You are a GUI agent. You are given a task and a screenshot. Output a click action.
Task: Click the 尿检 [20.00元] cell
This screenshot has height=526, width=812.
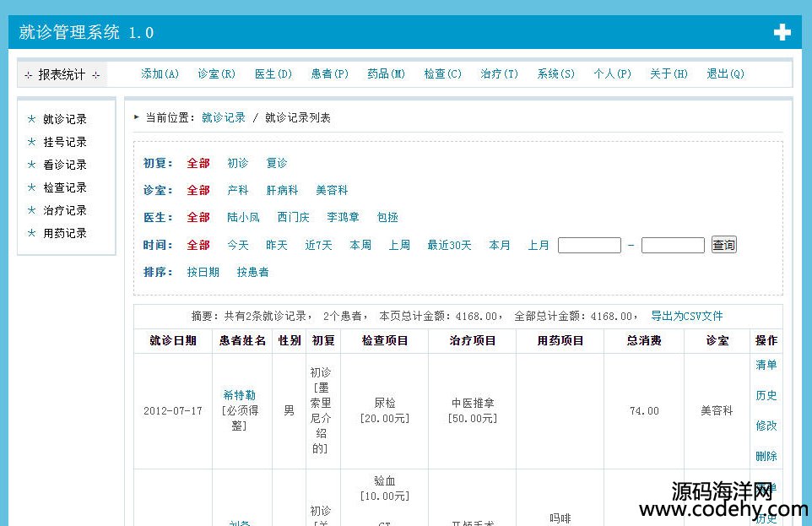coord(385,410)
